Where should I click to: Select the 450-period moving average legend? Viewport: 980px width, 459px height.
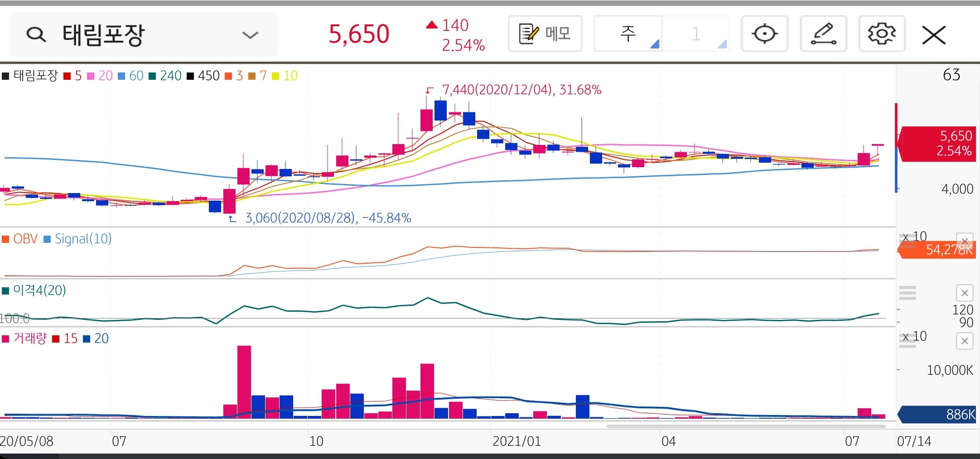(x=203, y=76)
